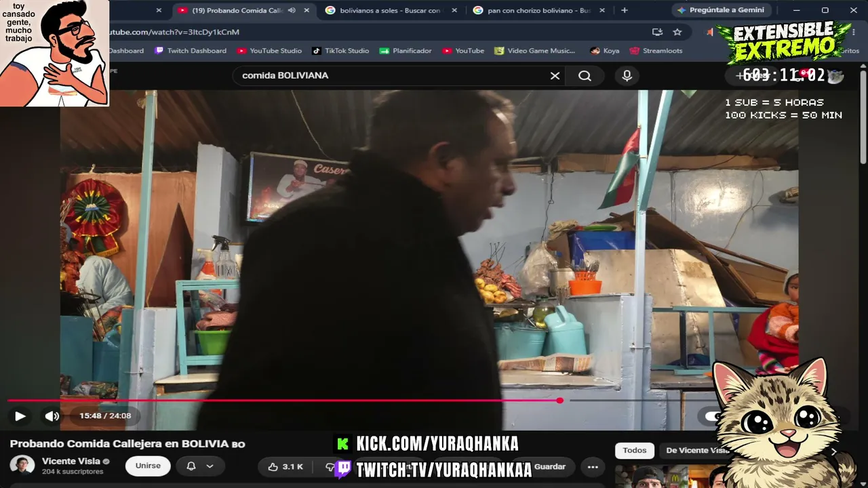
Task: Open TikTok Studio bookmark
Action: click(x=340, y=51)
